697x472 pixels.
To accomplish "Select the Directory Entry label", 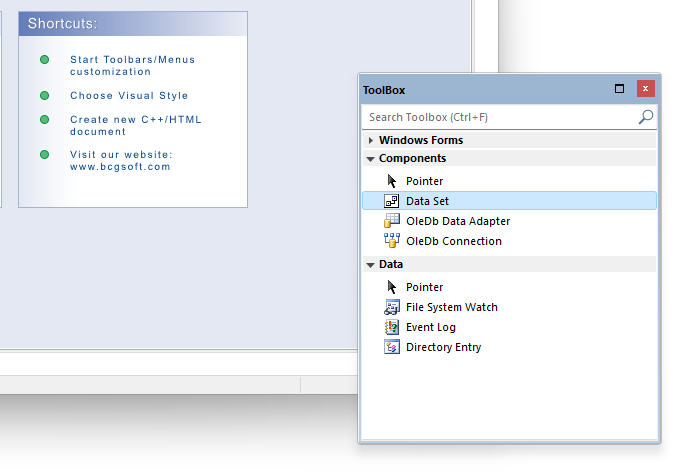I will [444, 347].
